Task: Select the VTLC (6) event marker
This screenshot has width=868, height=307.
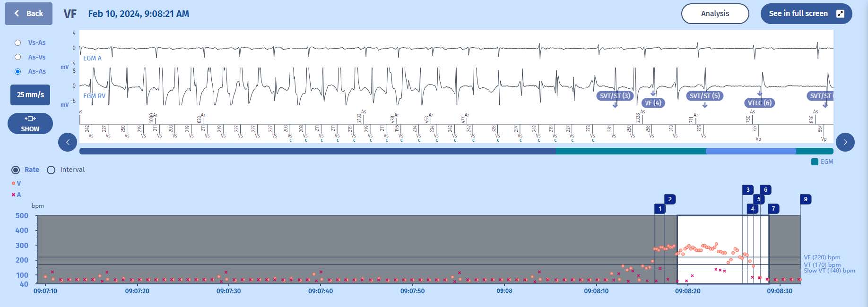Action: (x=759, y=103)
